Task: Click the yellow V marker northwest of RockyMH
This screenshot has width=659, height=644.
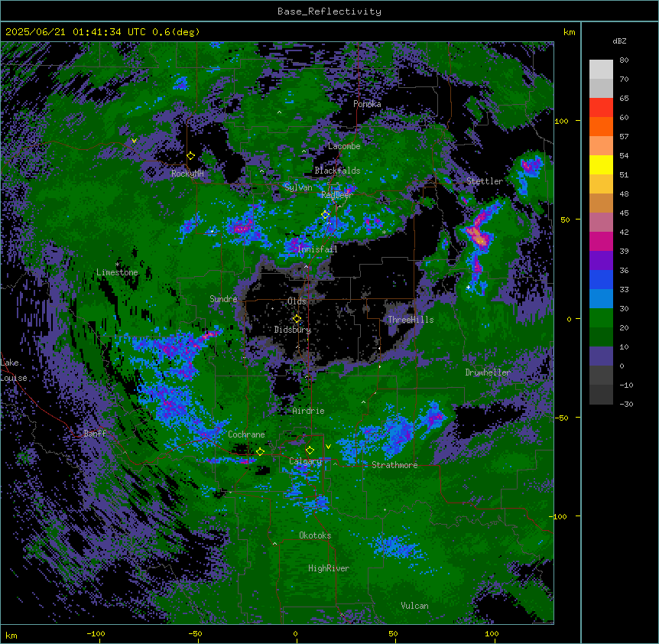Action: point(134,141)
